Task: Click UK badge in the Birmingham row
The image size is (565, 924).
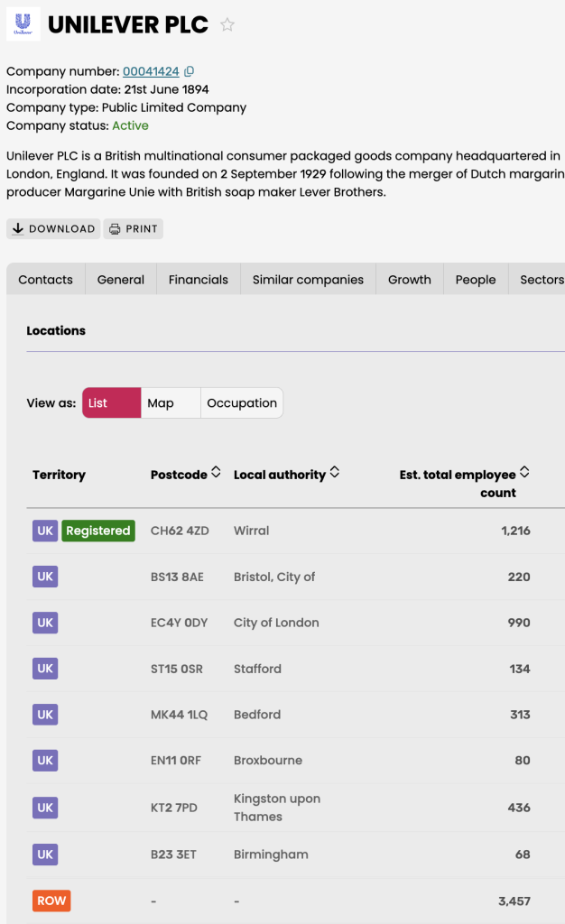Action: tap(45, 855)
